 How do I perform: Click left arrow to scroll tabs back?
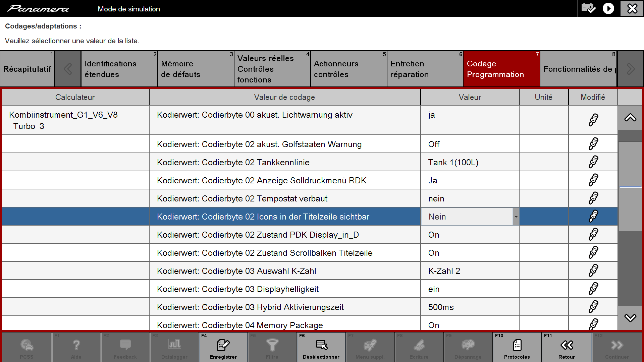tap(68, 69)
